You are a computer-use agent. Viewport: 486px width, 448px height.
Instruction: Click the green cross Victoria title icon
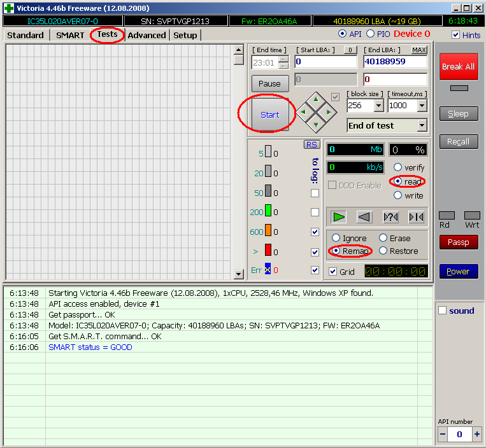[9, 8]
